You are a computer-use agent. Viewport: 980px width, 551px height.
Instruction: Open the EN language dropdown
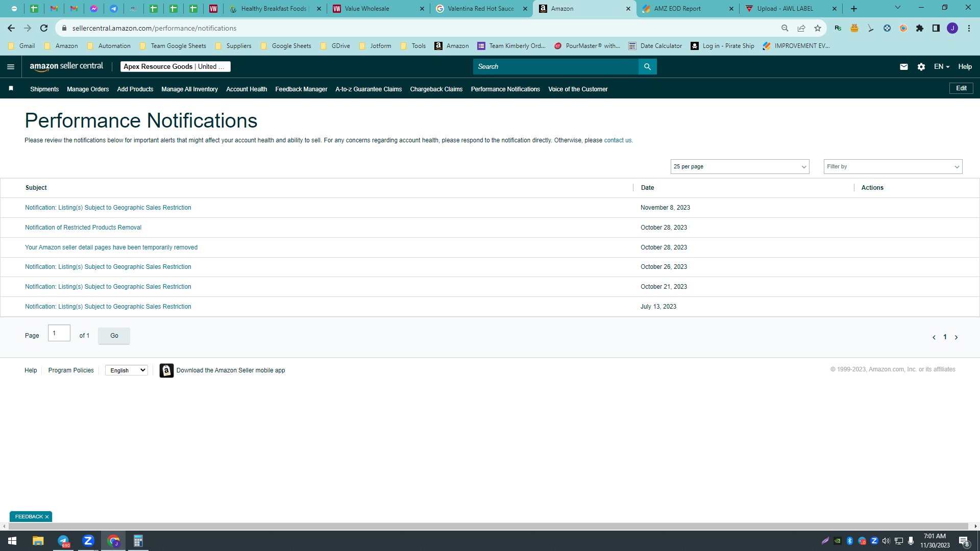tap(942, 67)
